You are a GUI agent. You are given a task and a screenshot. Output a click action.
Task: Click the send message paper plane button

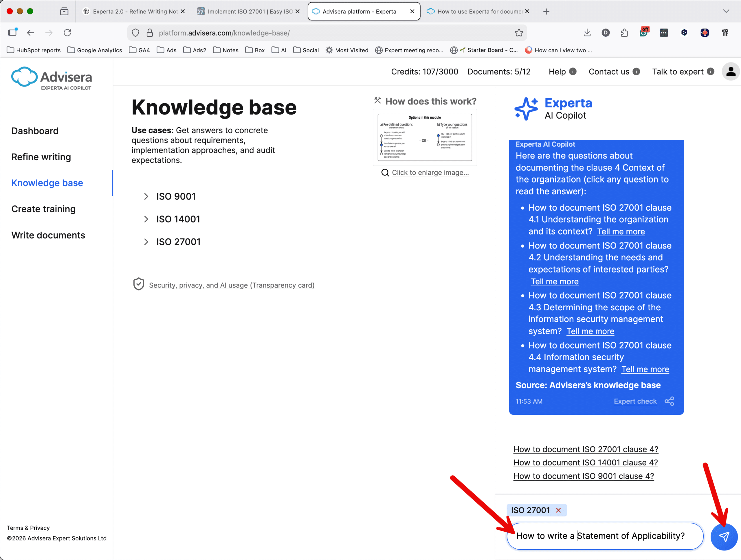(724, 537)
